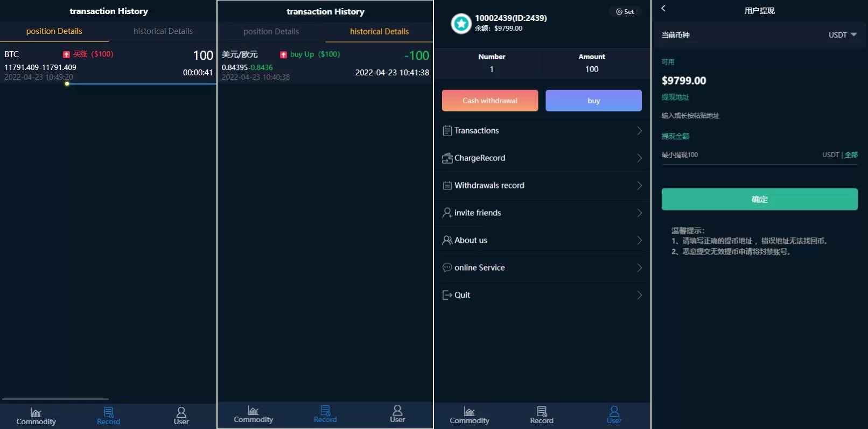Expand the chevron beside About us
The width and height of the screenshot is (868, 429).
point(639,241)
